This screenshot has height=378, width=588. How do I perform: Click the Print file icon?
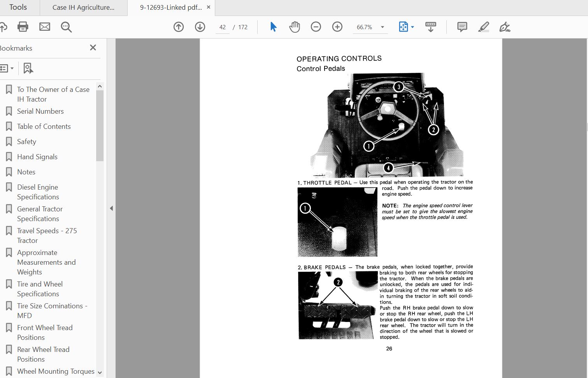pos(23,27)
